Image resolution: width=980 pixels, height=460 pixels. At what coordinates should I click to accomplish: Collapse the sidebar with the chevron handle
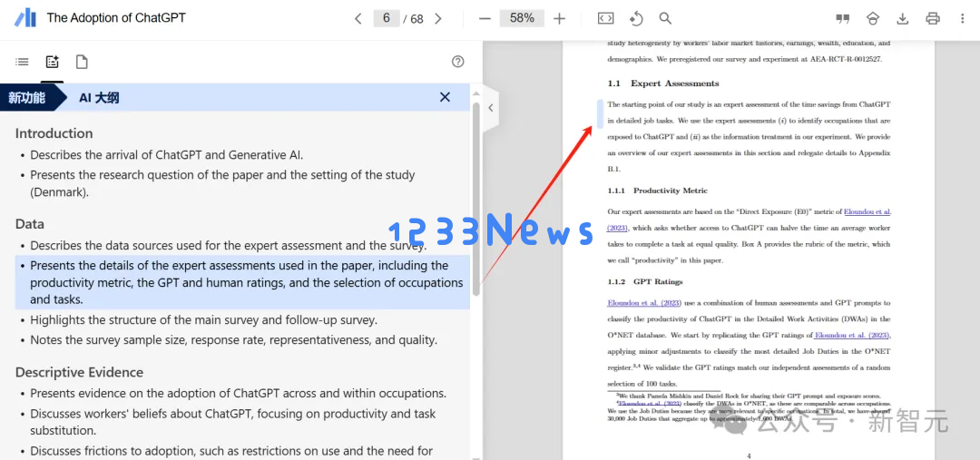point(491,107)
